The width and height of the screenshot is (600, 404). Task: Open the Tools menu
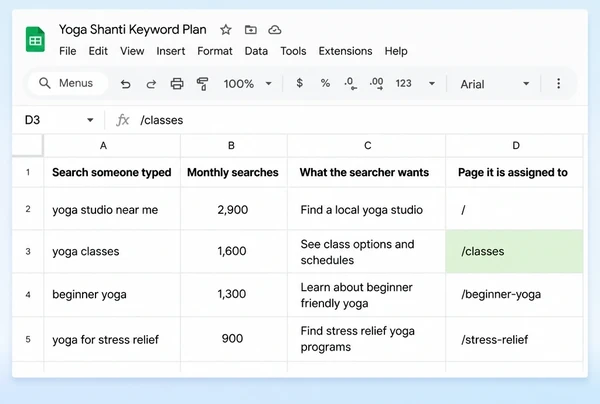click(x=293, y=51)
